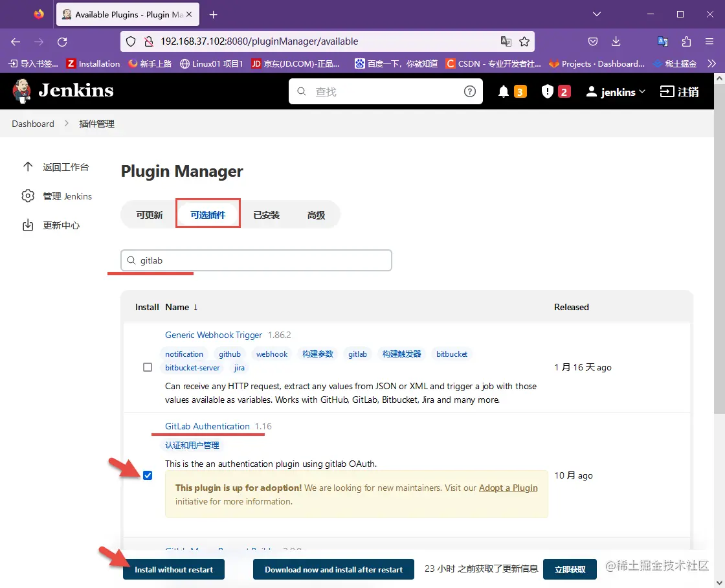Switch to the 可选插件 tab
This screenshot has width=725, height=588.
coord(208,215)
